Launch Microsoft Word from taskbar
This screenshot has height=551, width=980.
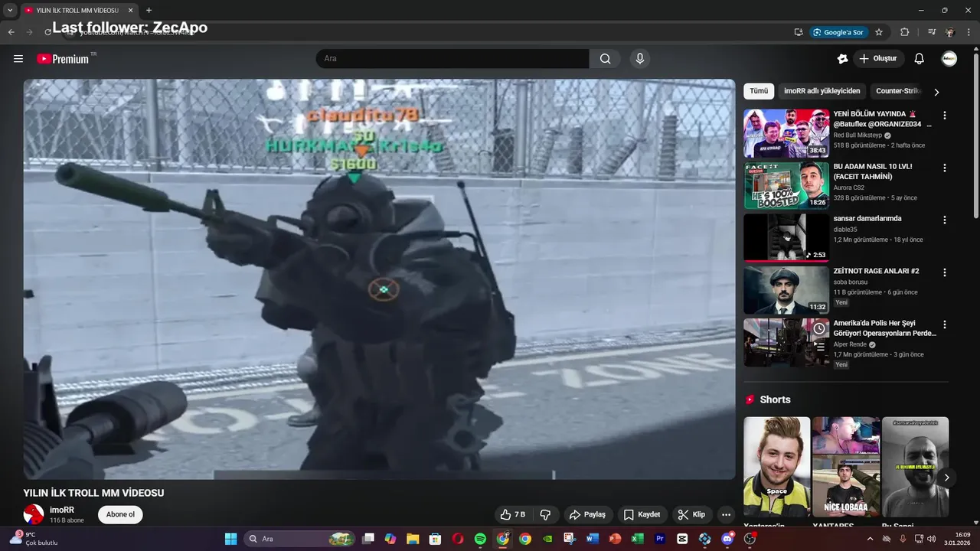[x=592, y=539]
